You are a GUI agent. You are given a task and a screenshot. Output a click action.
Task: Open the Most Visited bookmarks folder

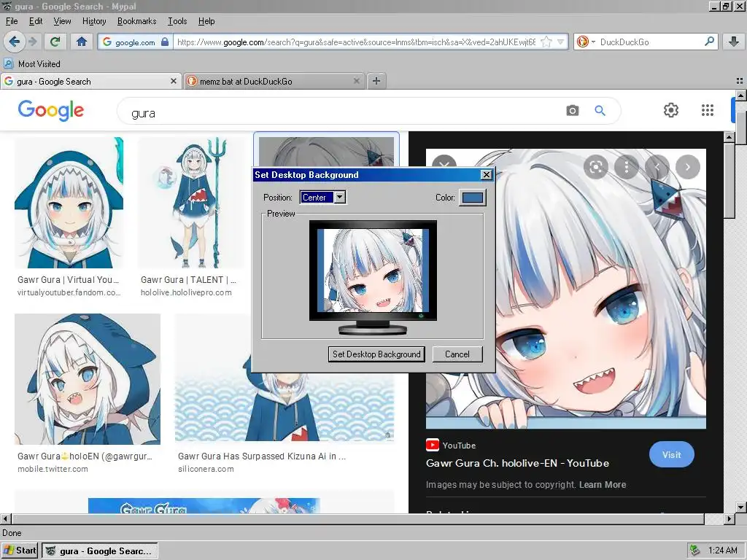32,64
